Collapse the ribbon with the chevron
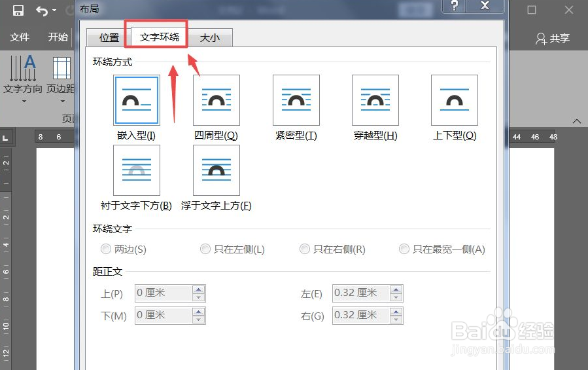The height and width of the screenshot is (370, 588). point(577,121)
